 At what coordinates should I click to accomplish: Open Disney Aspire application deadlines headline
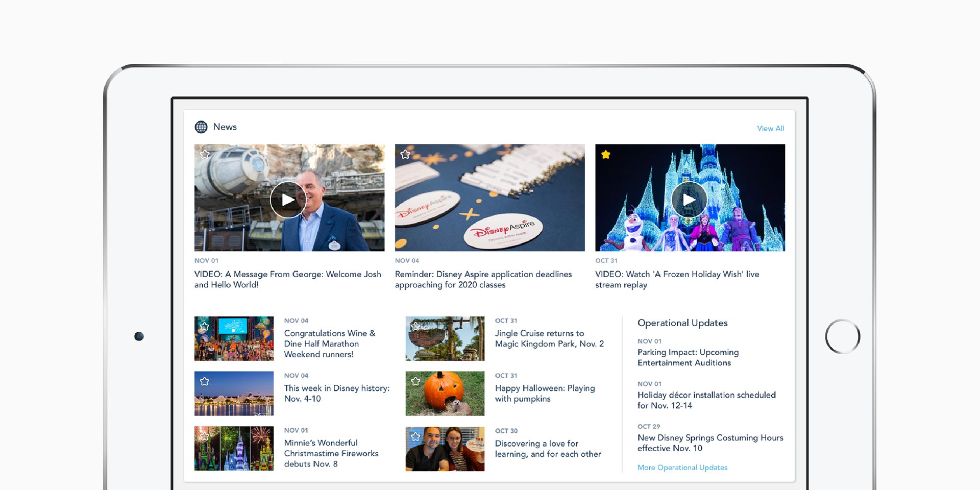click(x=483, y=279)
